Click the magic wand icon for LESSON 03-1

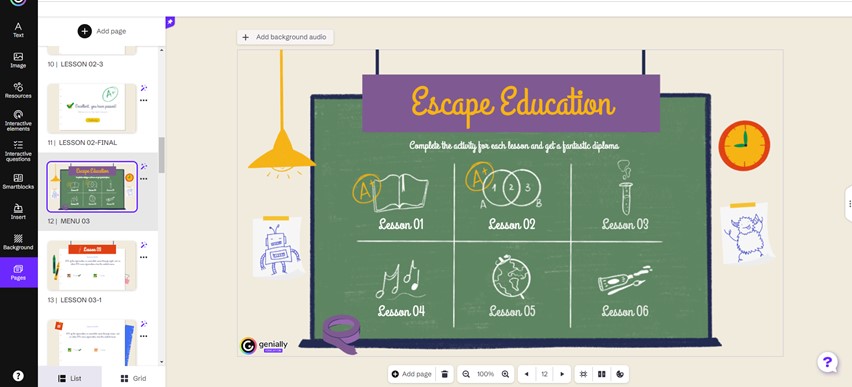click(x=144, y=245)
